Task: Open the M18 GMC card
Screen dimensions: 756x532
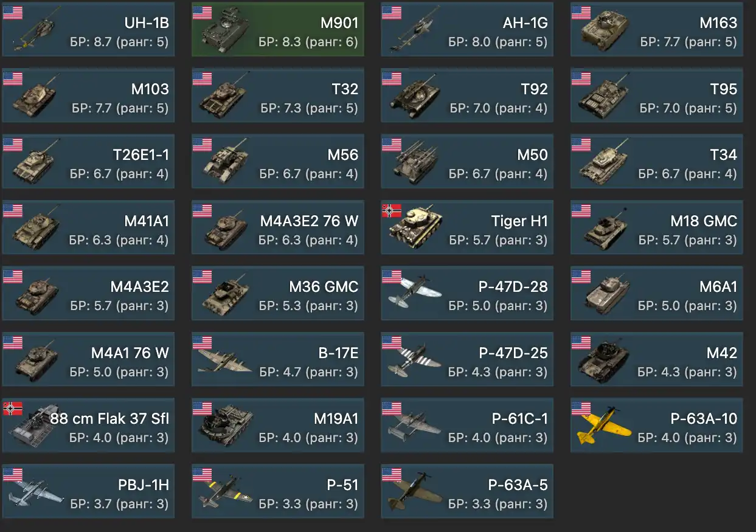Action: [657, 227]
